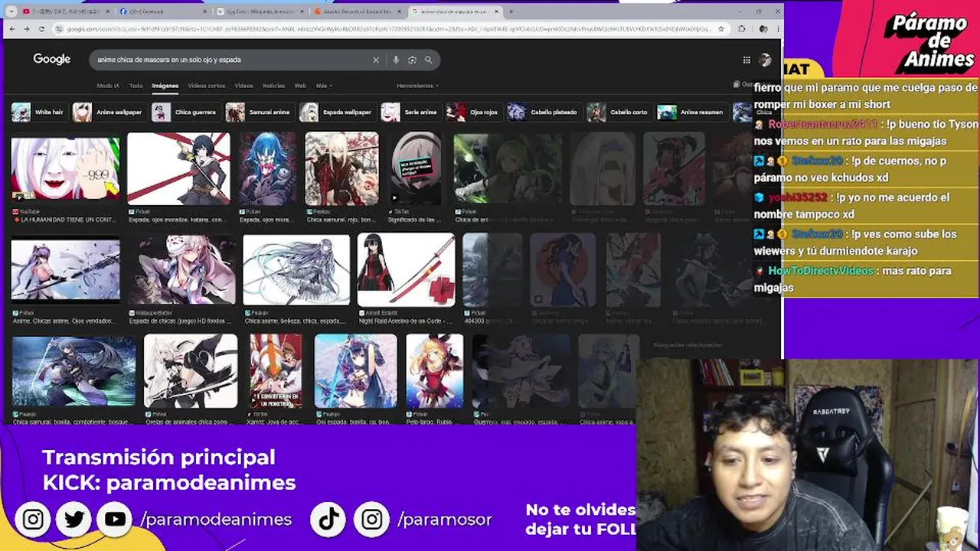Filter by White hair chip
Screen dimensions: 980x551
pyautogui.click(x=38, y=112)
